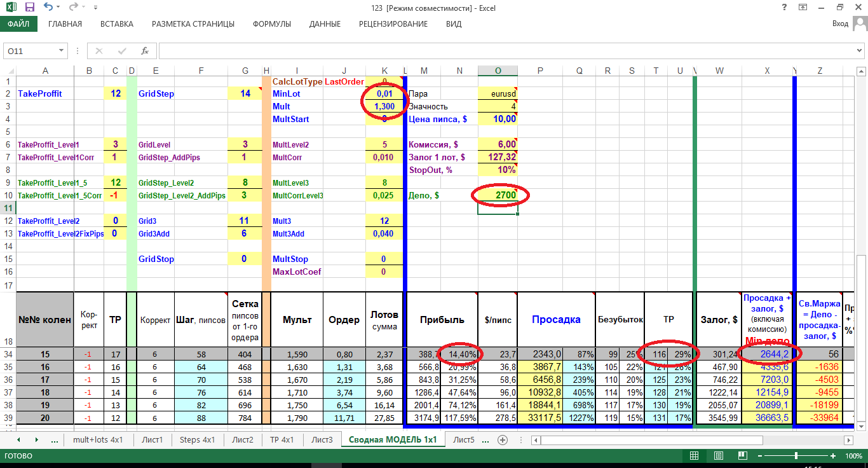Click sheet navigation previous arrow

click(18, 439)
